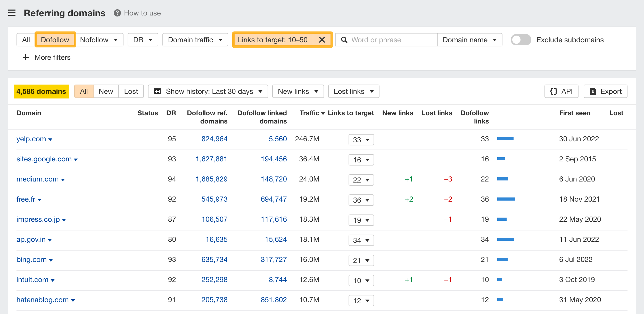Click the API braces icon button
Screen dimensions: 644x314
click(561, 91)
